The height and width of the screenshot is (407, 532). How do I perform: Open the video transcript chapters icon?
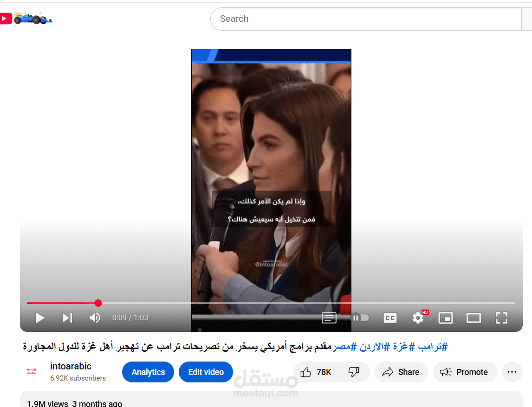click(x=329, y=318)
